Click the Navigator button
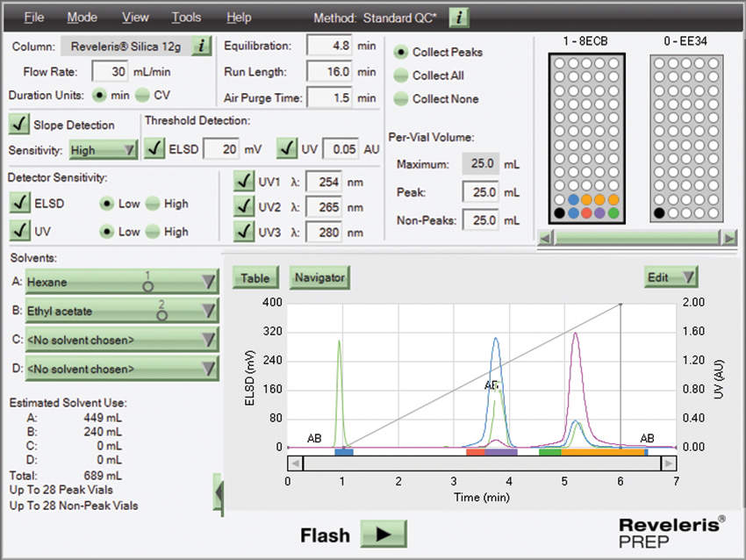Screen dimensions: 746x560 [x=319, y=278]
